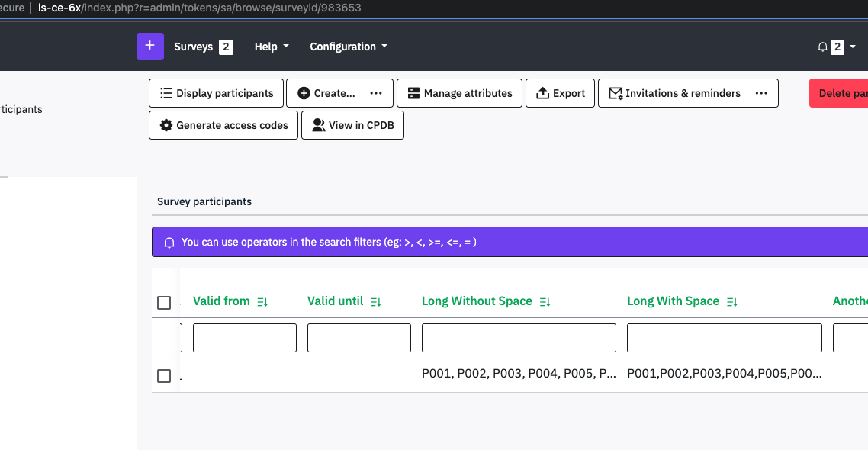Sort by Valid until column icon

[x=375, y=302]
